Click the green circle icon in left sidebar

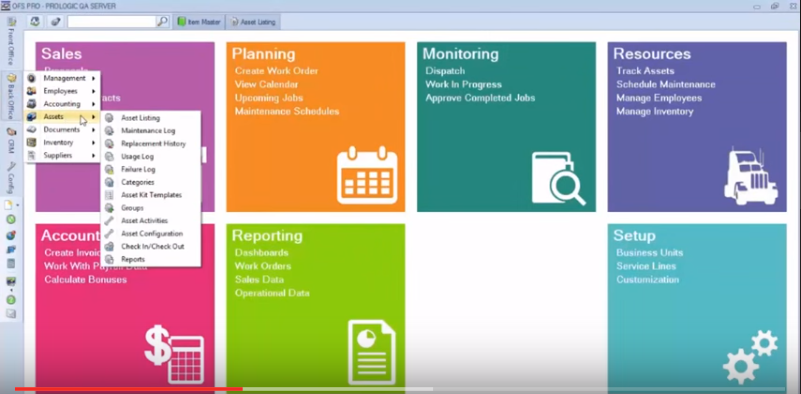click(11, 220)
